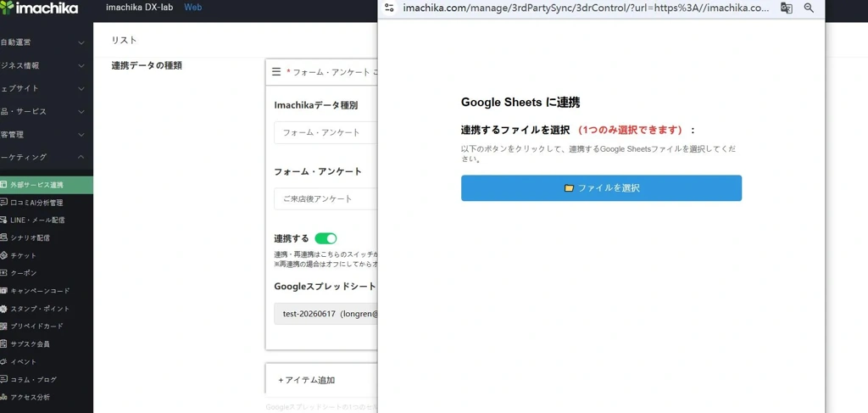Click the test-20260617 spreadsheet field
The image size is (868, 413).
pos(325,313)
